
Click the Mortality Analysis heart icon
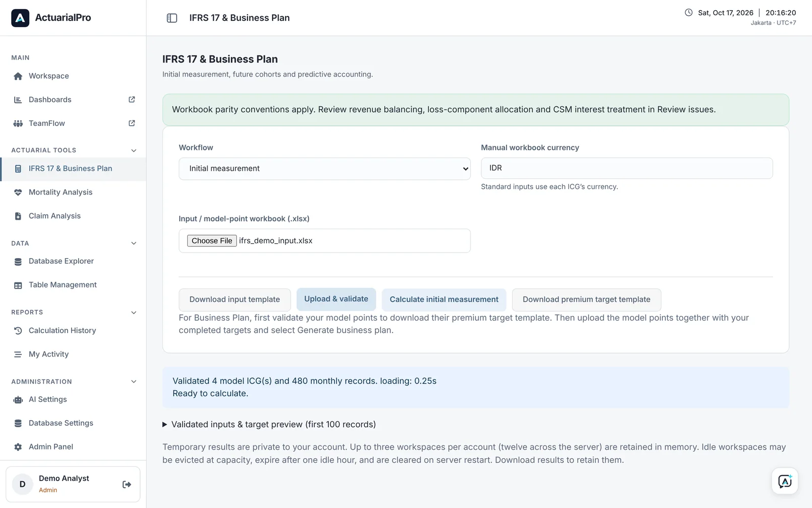click(18, 193)
